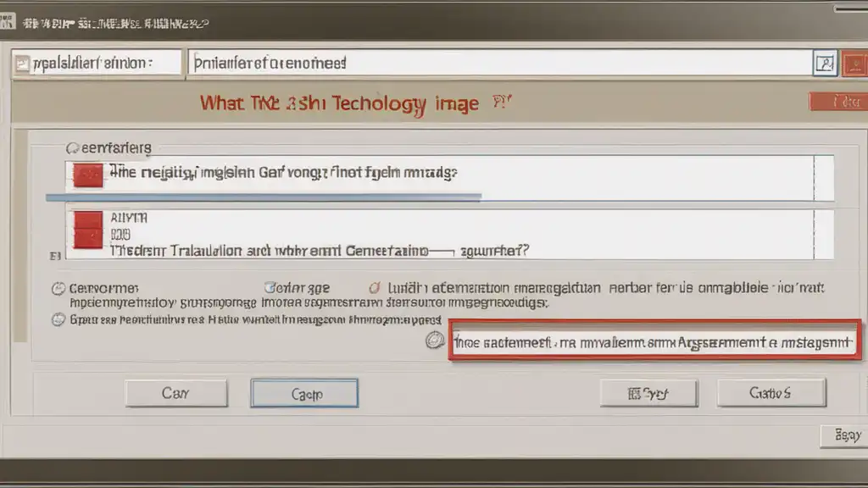The image size is (868, 488).
Task: Click the red square icon beside "AIIVITA"
Action: tap(88, 219)
